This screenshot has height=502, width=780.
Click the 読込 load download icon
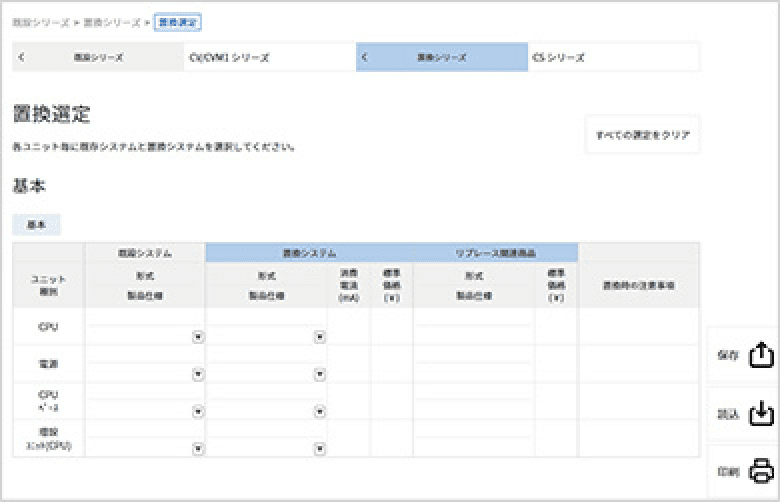pyautogui.click(x=761, y=413)
